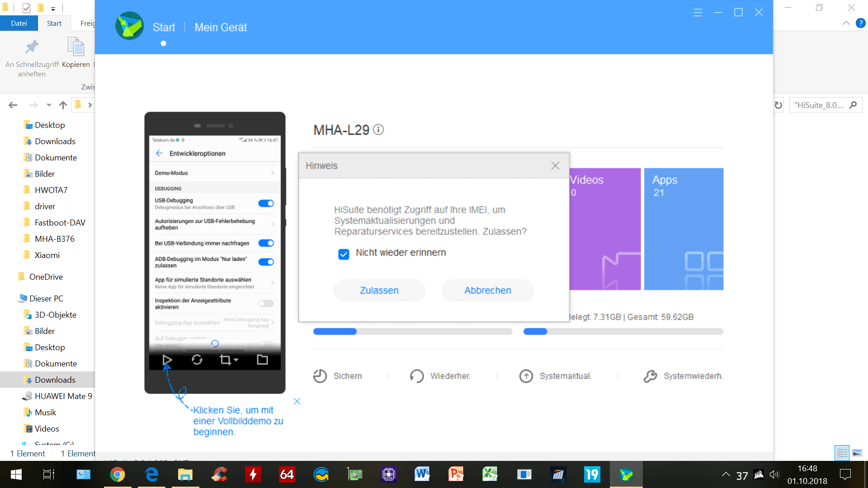Viewport: 868px width, 488px height.
Task: Click the right storage usage bar
Action: point(623,331)
